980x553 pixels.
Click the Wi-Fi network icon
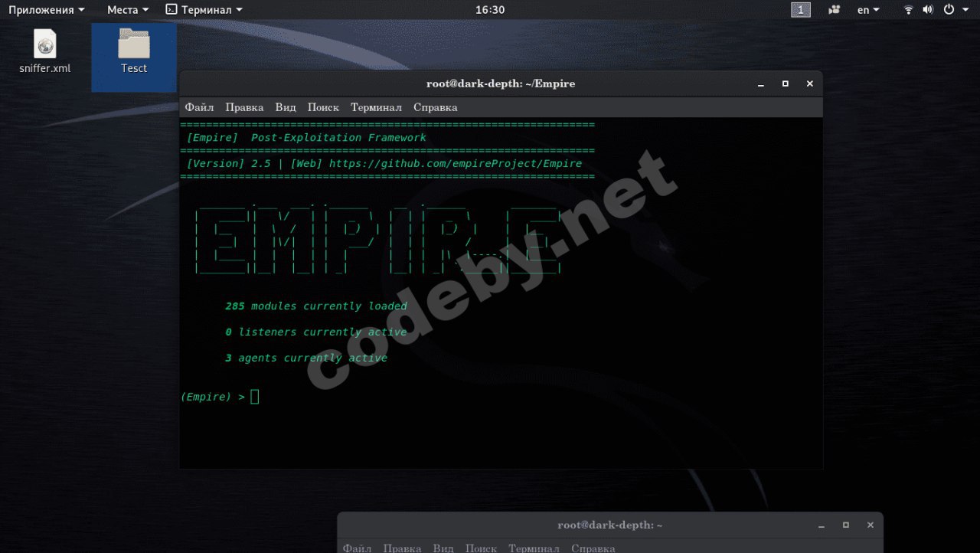(909, 10)
